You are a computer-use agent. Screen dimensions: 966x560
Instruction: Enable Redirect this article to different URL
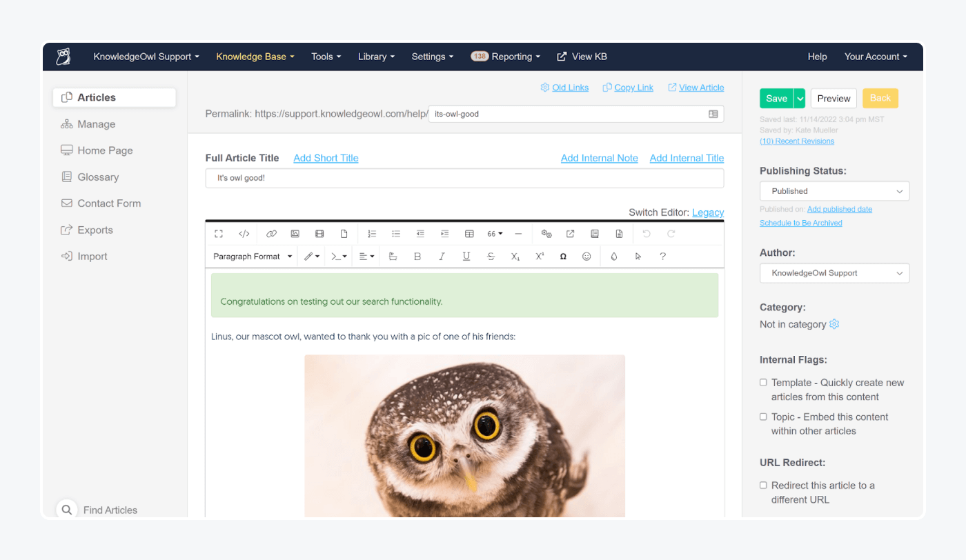pos(763,485)
